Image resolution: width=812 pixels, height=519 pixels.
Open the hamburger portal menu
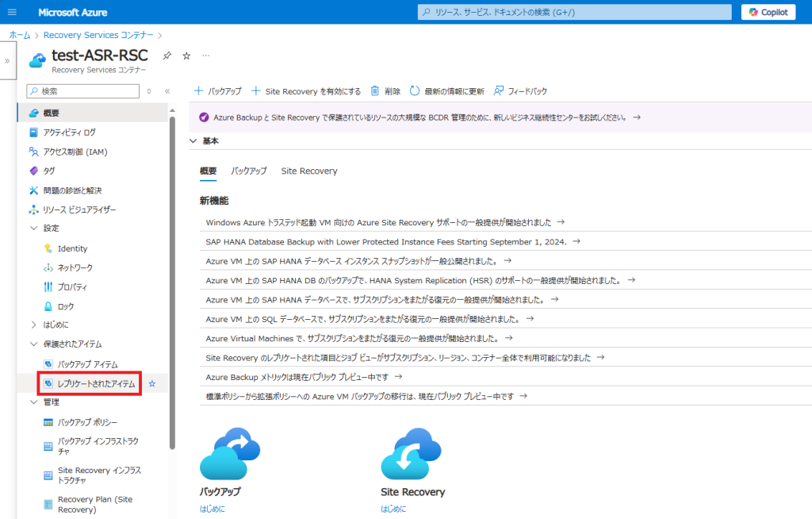11,12
